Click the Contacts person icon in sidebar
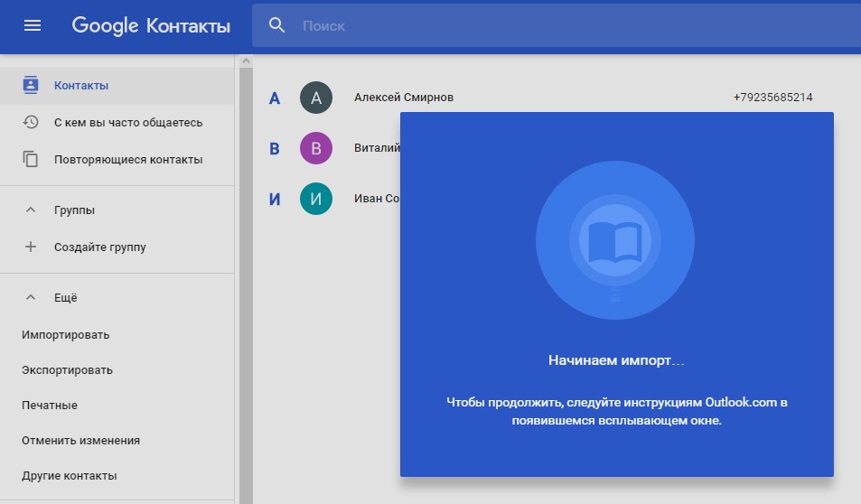The height and width of the screenshot is (504, 861). pyautogui.click(x=31, y=85)
